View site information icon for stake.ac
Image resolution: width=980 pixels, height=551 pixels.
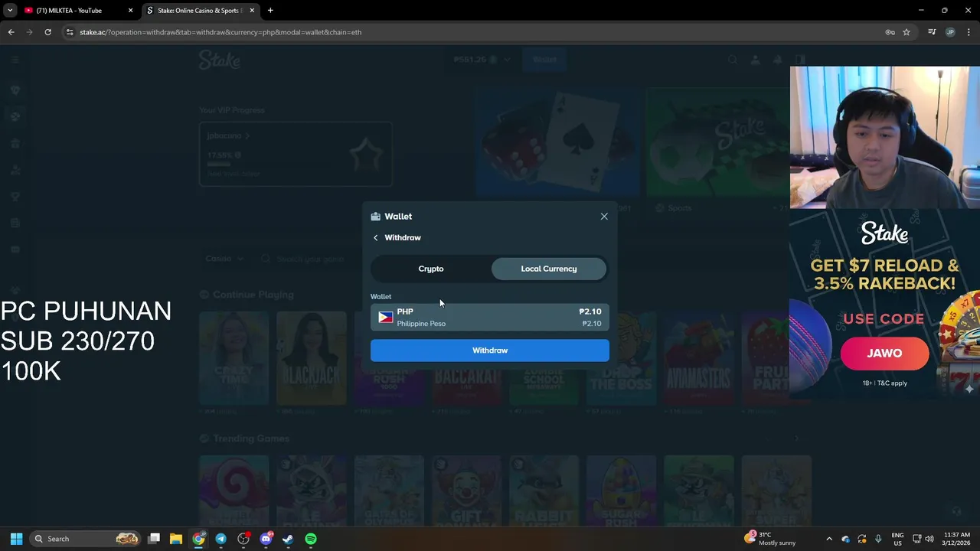point(70,32)
